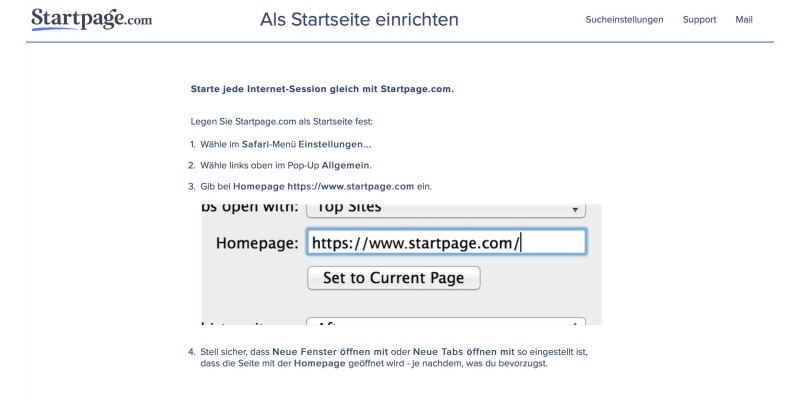Click the 'Homepage:' label in the screenshot

point(257,243)
